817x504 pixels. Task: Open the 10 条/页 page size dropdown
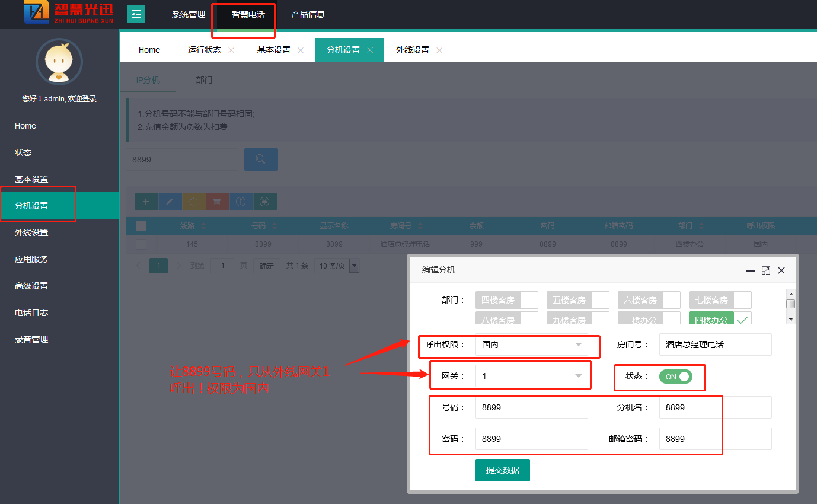[x=337, y=266]
